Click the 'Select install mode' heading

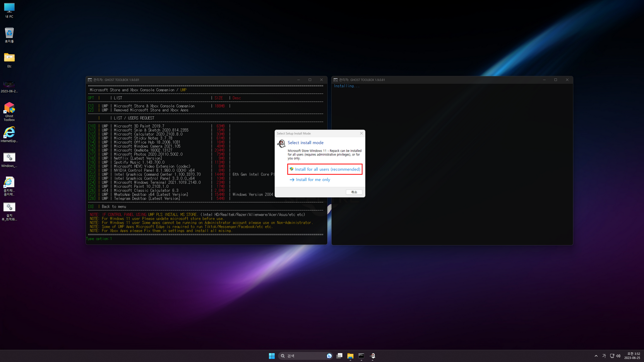[305, 143]
